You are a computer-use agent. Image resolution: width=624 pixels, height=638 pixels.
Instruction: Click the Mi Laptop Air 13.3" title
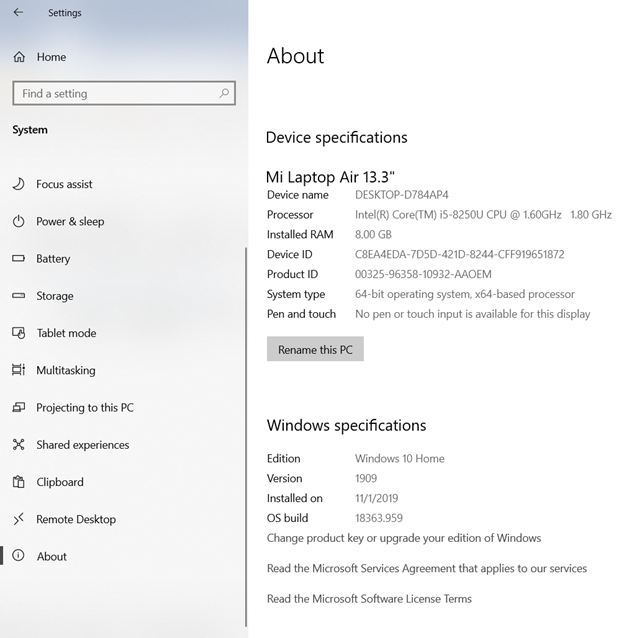(x=330, y=177)
